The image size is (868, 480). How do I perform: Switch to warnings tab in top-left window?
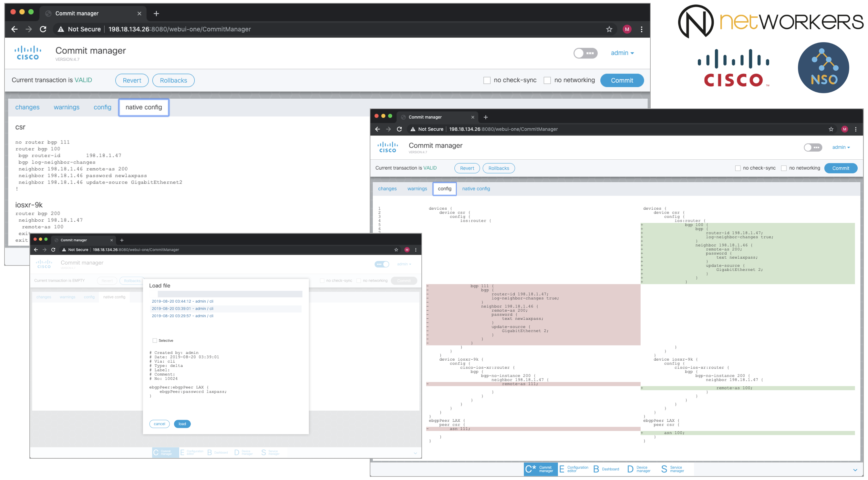67,107
